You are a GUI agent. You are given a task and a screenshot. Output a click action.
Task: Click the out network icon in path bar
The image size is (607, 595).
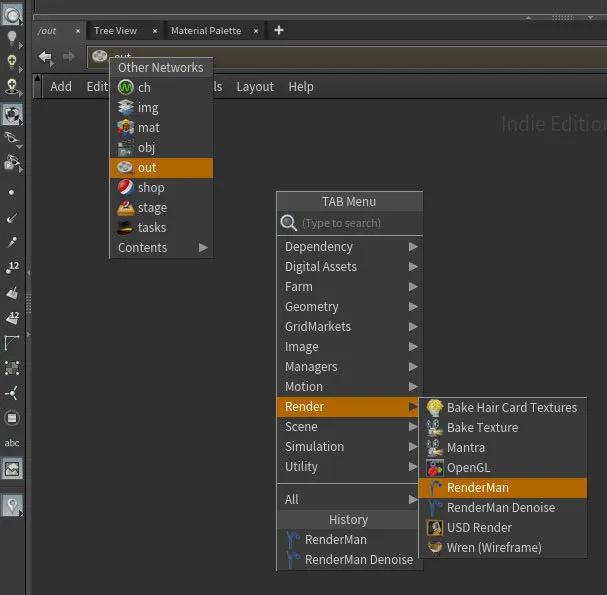[99, 56]
